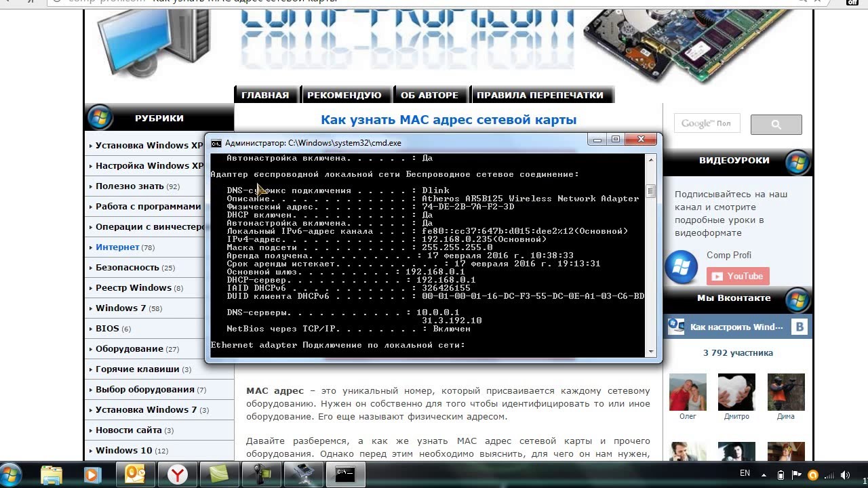868x488 pixels.
Task: Open the Windows Explorer folder taskbar icon
Action: click(x=52, y=475)
